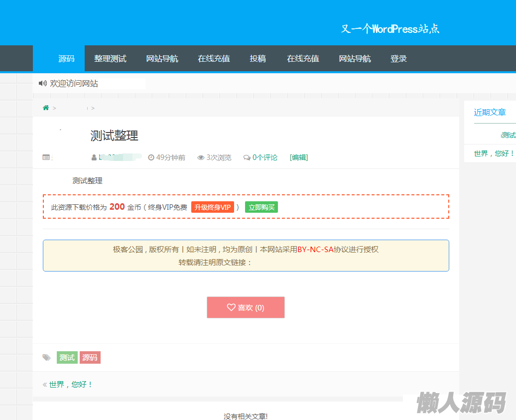
Task: Open the second 在线充值 menu item
Action: [x=303, y=59]
